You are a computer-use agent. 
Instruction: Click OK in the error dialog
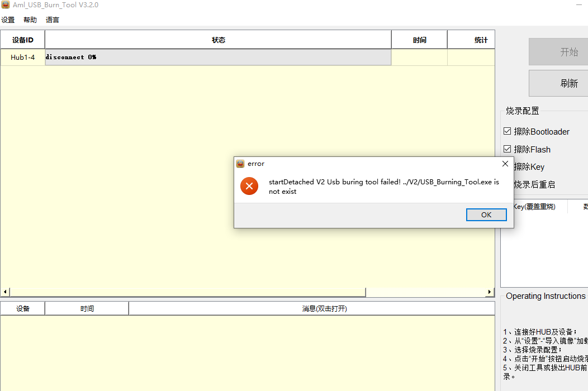click(x=486, y=215)
